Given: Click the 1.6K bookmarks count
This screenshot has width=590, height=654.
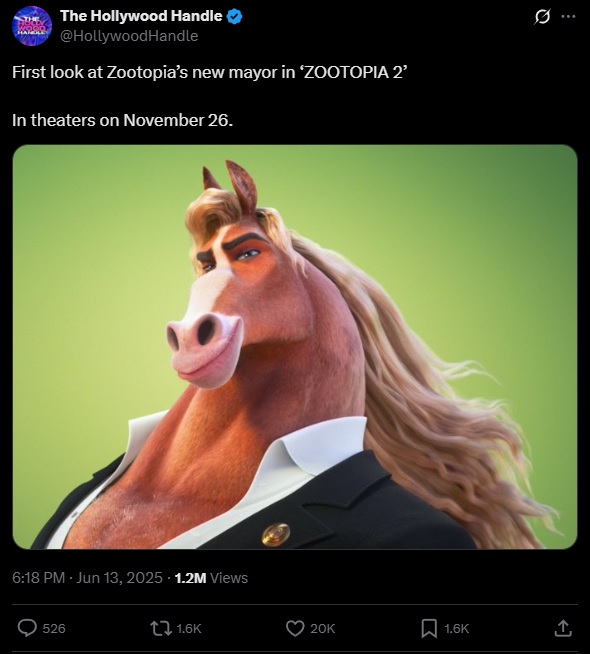Looking at the screenshot, I should click(457, 629).
